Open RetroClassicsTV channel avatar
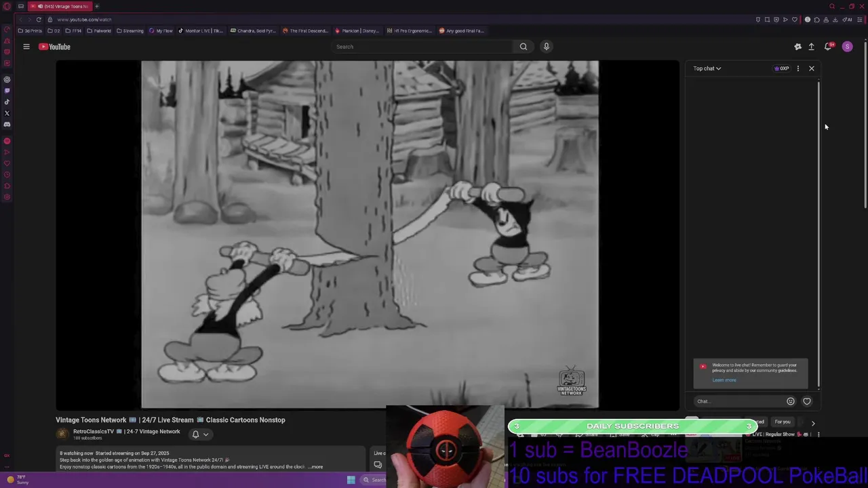Screen dimensions: 868x488 (x=62, y=434)
